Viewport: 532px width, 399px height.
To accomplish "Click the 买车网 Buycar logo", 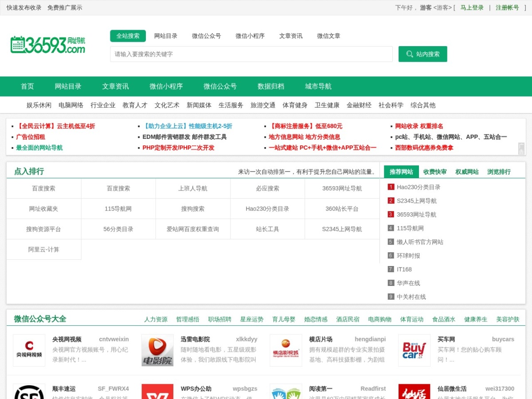I will [x=414, y=350].
